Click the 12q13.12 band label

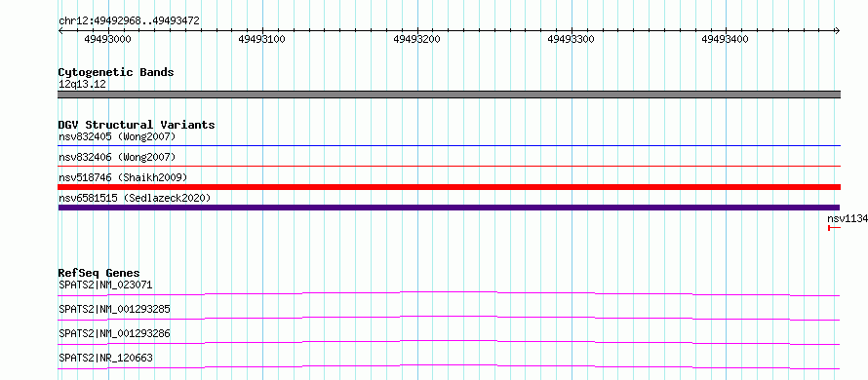[82, 84]
